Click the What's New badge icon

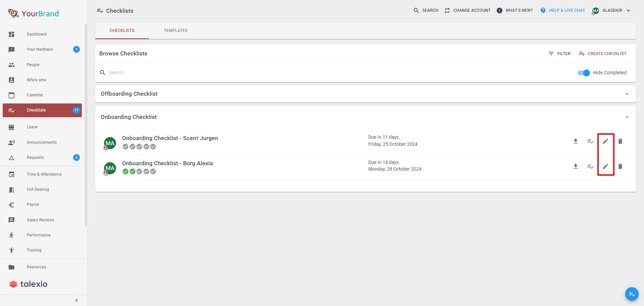[x=499, y=10]
